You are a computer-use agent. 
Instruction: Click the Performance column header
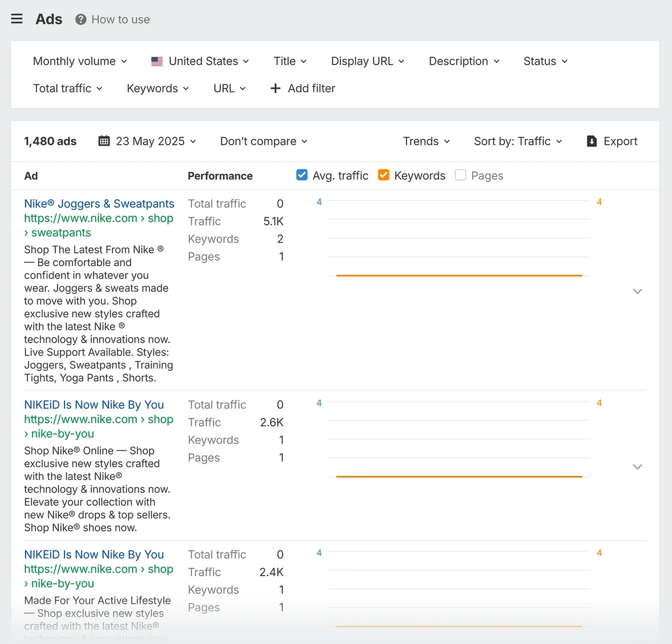[220, 176]
